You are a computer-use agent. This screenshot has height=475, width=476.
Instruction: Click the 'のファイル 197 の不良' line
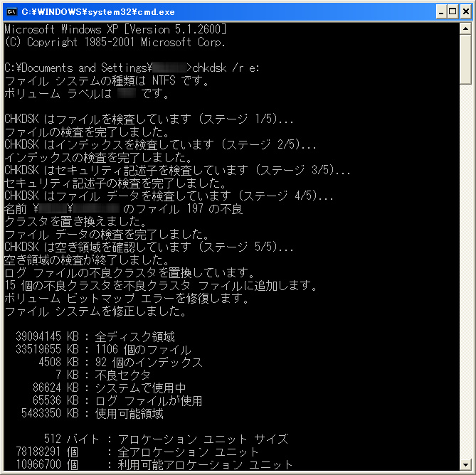tap(124, 209)
